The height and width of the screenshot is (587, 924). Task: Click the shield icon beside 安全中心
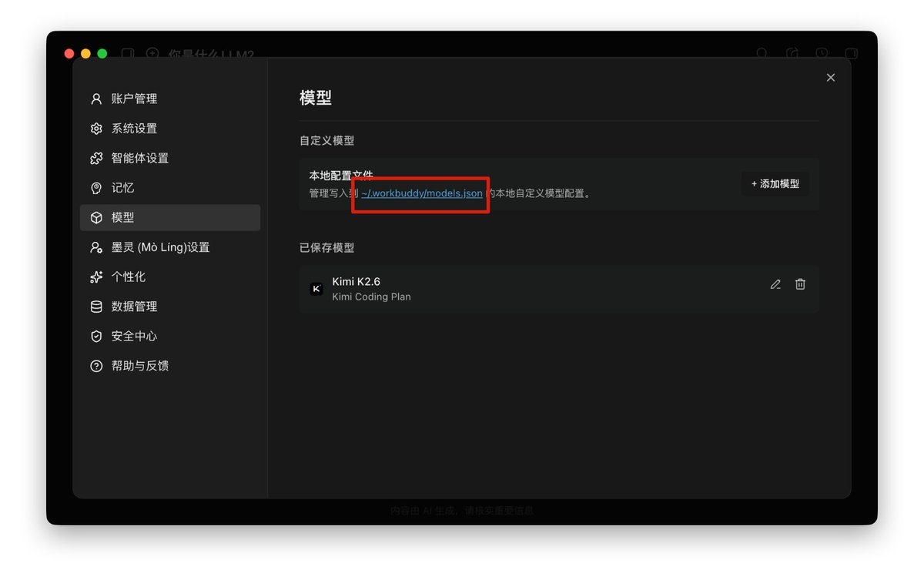tap(96, 336)
